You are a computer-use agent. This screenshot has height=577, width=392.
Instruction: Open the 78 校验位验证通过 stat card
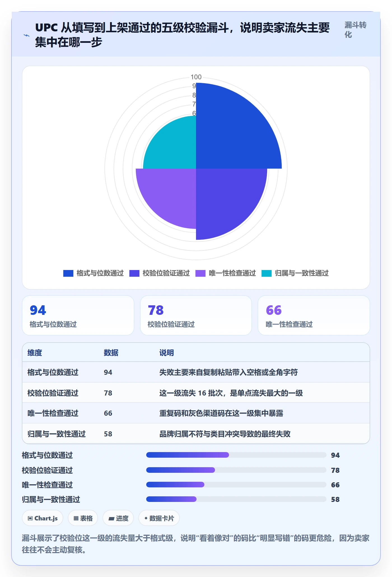click(196, 315)
